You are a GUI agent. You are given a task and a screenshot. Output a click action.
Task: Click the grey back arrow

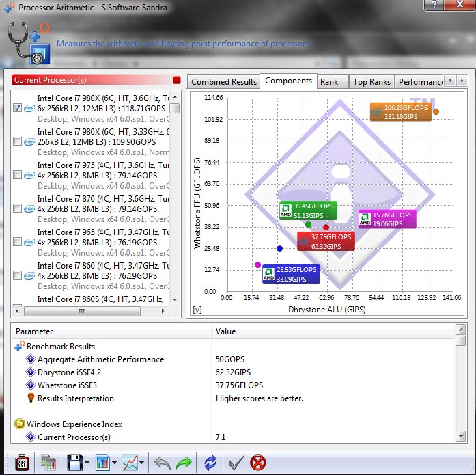163,463
